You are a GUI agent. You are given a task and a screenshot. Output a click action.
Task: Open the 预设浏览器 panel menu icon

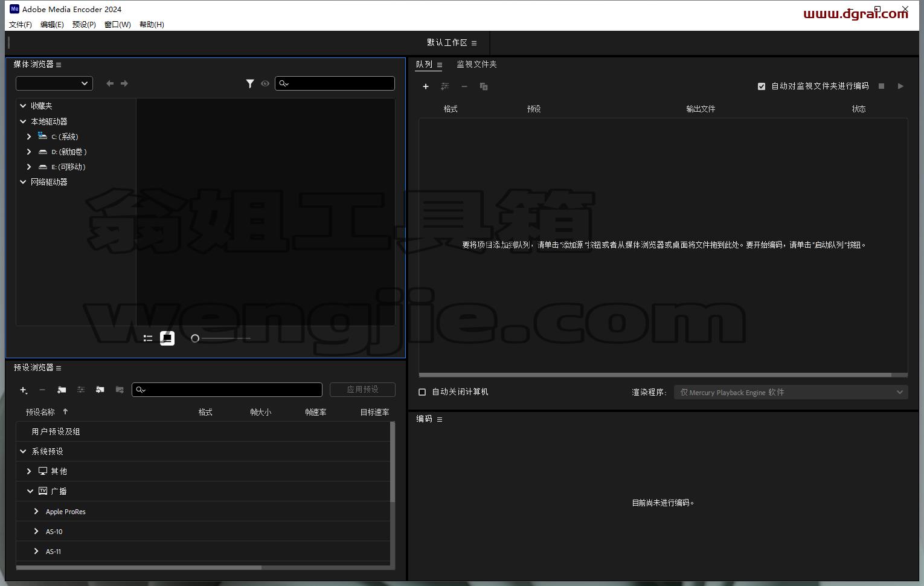pos(59,368)
